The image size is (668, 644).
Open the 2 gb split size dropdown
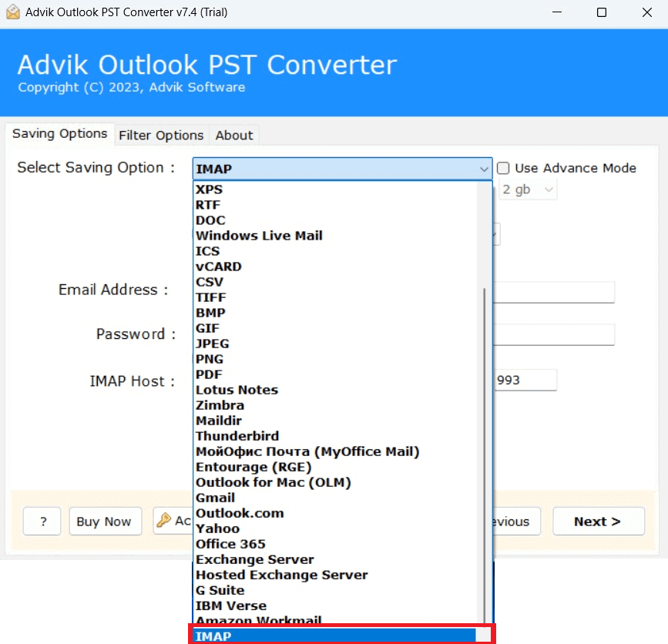coord(528,190)
